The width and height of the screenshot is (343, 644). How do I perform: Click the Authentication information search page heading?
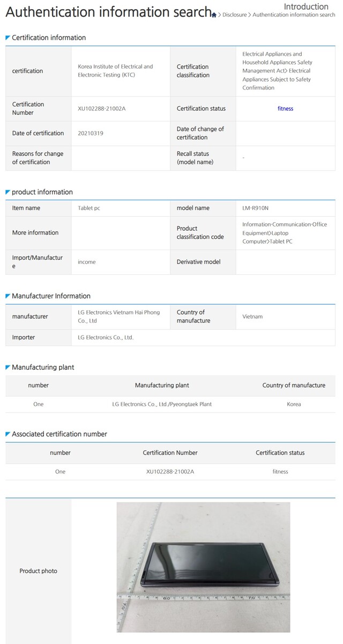click(x=108, y=12)
